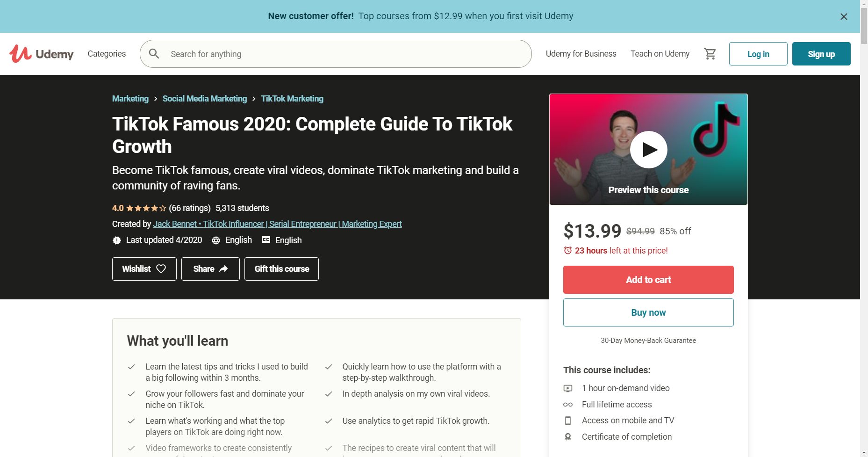Click the Buy now button
This screenshot has height=457, width=868.
[x=648, y=312]
